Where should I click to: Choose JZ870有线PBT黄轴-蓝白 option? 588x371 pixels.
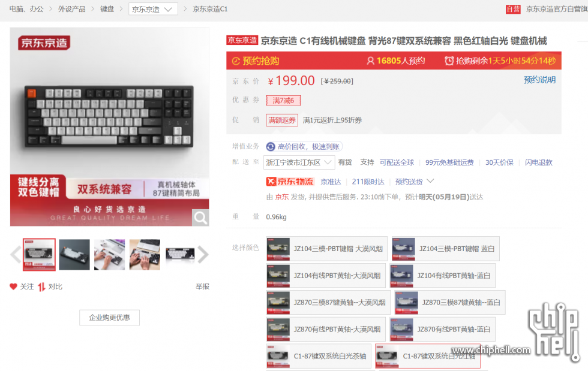tap(443, 330)
